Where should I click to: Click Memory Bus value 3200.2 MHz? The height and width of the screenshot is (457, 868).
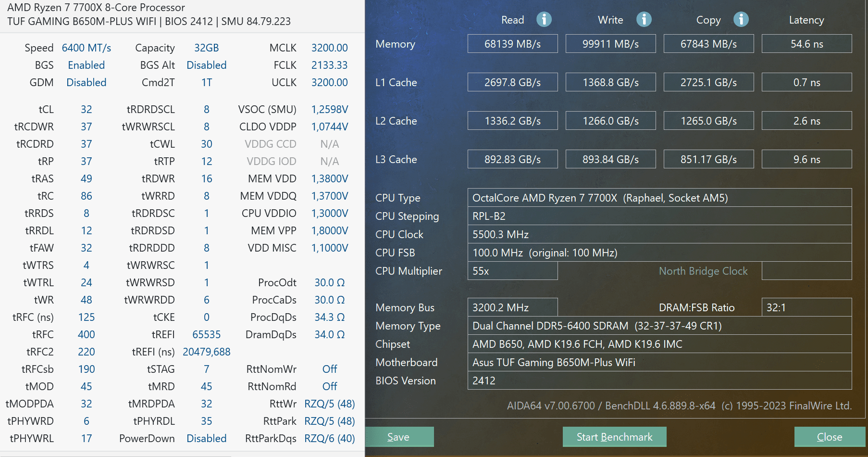[x=512, y=307]
